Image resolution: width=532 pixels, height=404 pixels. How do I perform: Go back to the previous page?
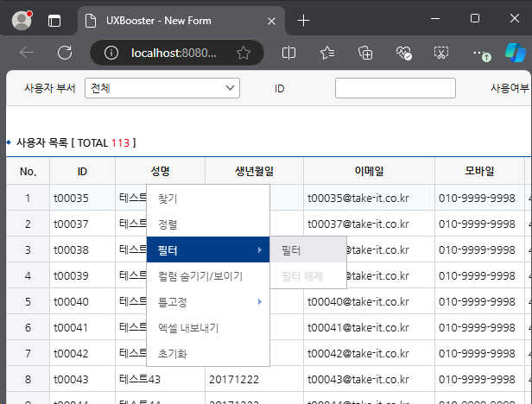tap(27, 53)
